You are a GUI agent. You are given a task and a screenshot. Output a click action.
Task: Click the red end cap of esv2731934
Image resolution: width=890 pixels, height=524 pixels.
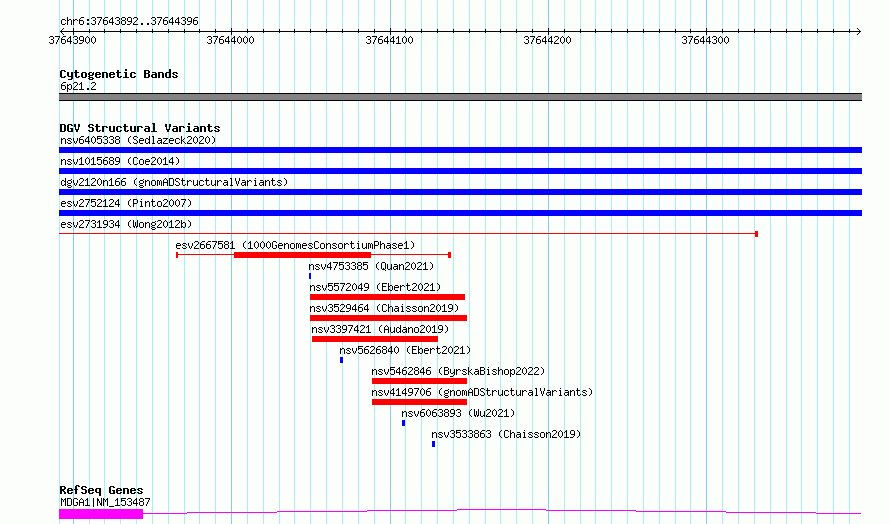[x=757, y=234]
